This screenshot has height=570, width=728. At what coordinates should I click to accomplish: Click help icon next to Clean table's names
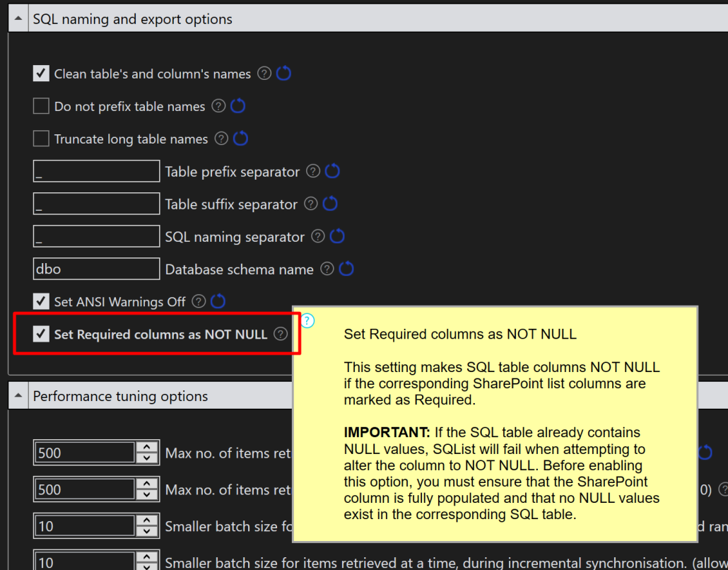tap(264, 74)
